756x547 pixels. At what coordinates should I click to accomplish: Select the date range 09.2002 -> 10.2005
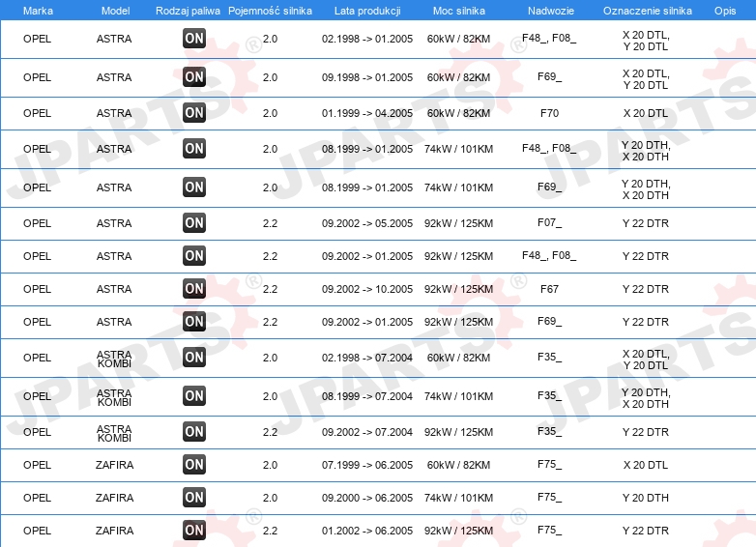(367, 289)
